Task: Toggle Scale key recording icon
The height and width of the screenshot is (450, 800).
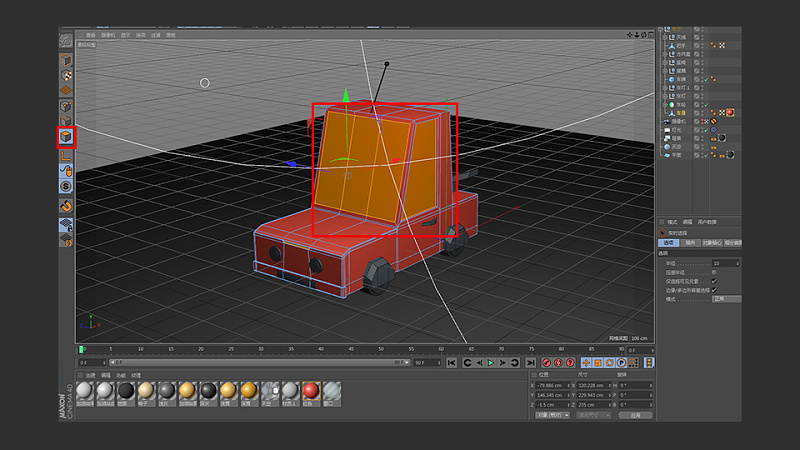Action: click(x=598, y=363)
